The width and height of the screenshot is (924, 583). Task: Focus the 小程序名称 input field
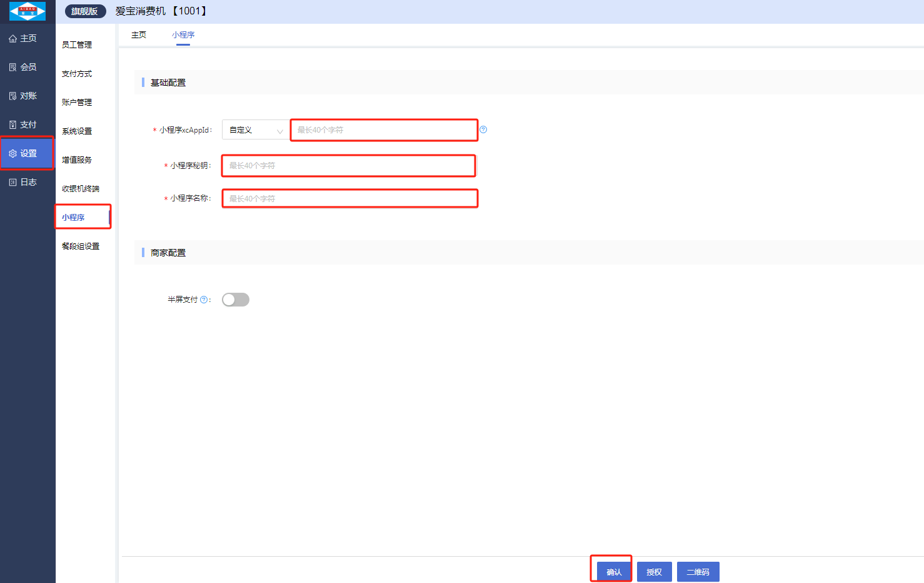pos(349,199)
